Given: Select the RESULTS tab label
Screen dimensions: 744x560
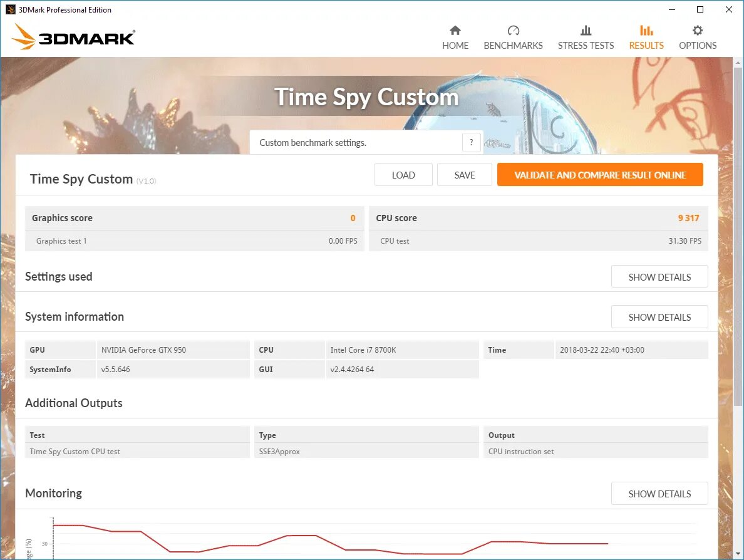Looking at the screenshot, I should coord(646,46).
